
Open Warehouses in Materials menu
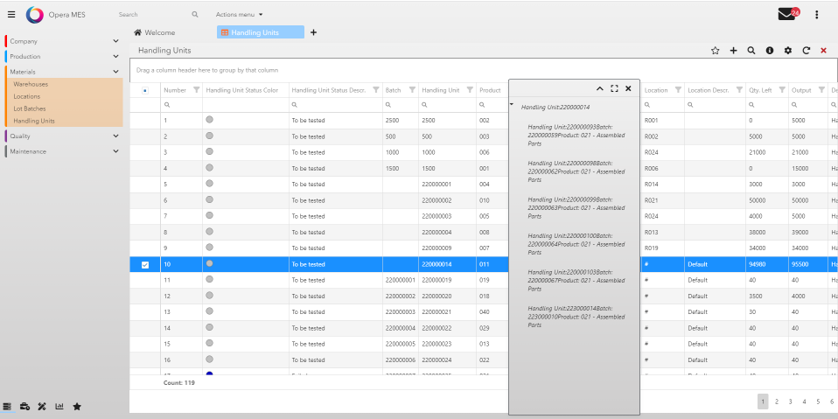(x=30, y=84)
